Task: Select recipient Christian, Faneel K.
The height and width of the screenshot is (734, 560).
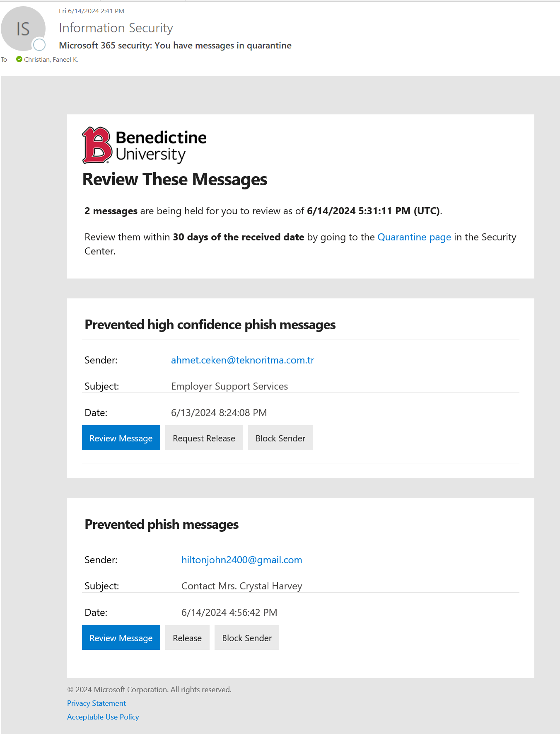Action: click(x=51, y=60)
